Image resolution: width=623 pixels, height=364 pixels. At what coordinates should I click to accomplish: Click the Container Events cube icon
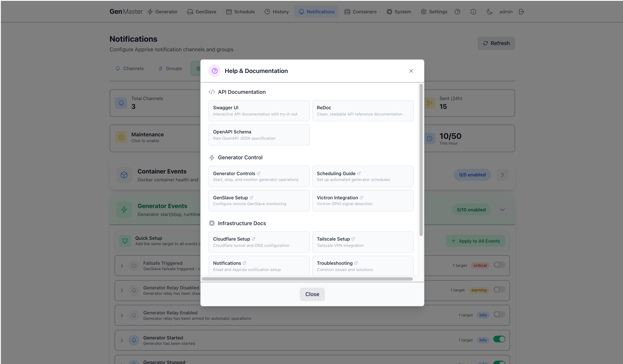[124, 175]
